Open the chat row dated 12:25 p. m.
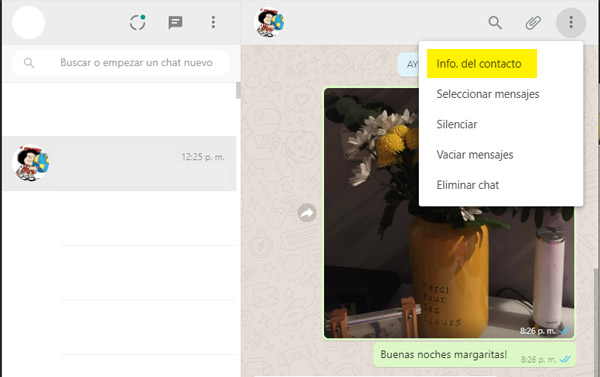600x377 pixels. click(x=119, y=163)
